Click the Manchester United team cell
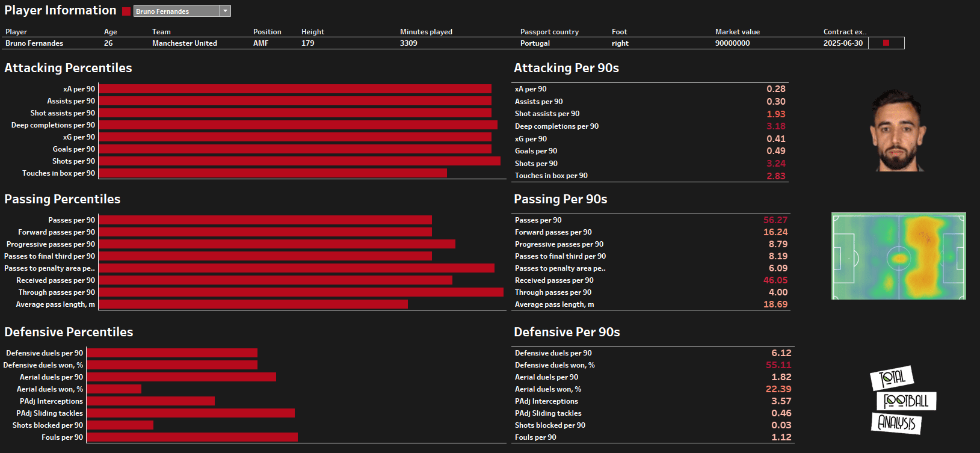980x453 pixels. (x=185, y=43)
